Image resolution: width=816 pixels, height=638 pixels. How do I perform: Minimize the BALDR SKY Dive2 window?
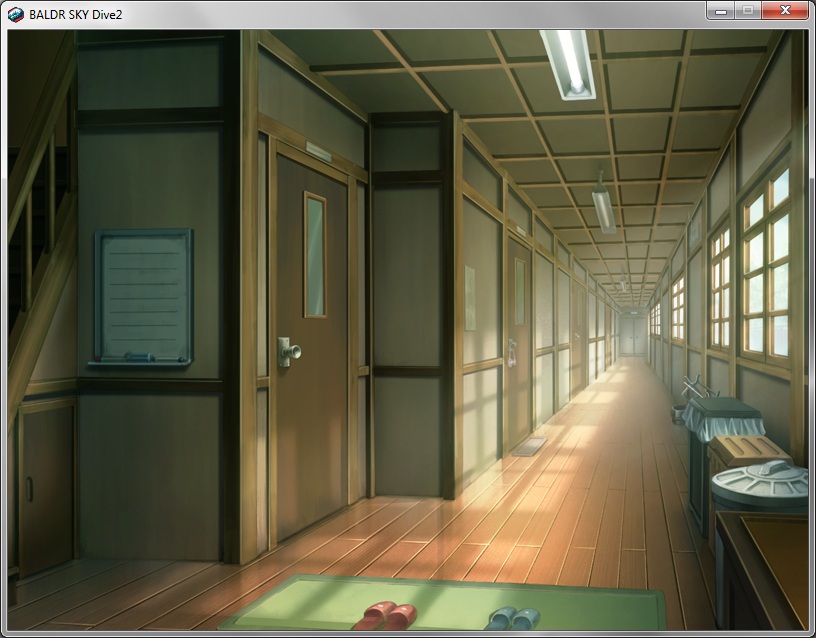tap(721, 10)
